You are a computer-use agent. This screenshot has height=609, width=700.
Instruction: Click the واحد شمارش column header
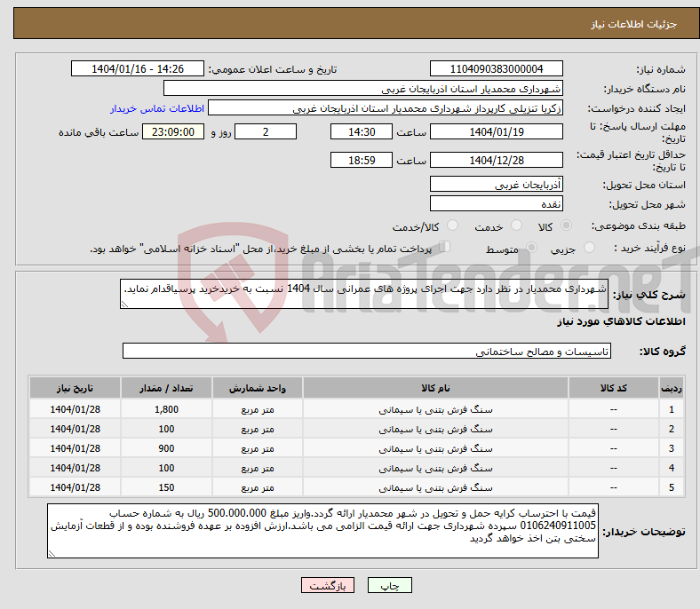(258, 388)
